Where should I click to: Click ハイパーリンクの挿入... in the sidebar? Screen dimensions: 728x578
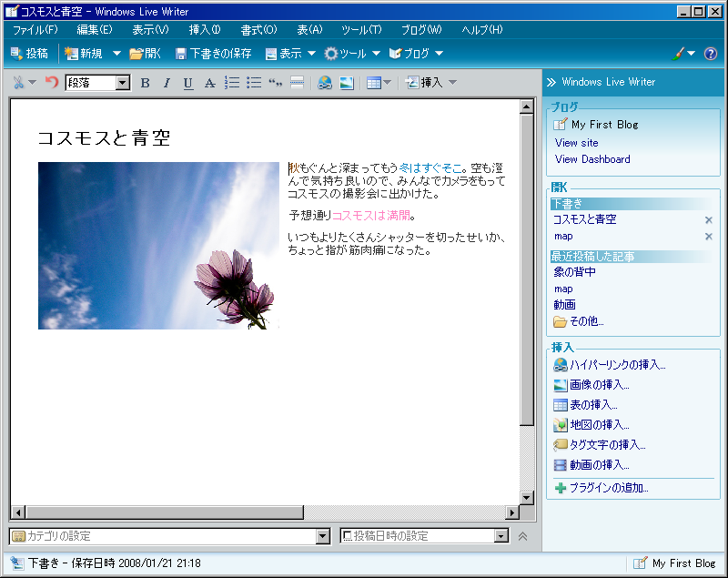[610, 365]
